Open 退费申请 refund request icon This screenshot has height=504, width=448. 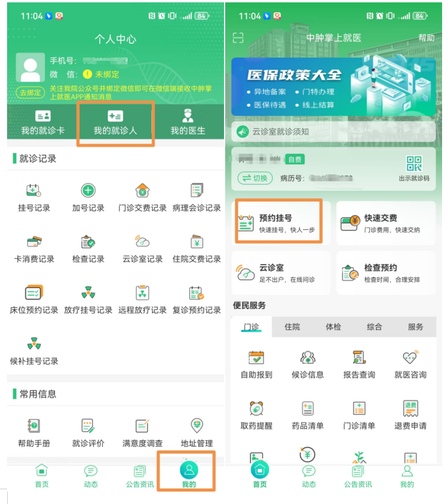[410, 408]
